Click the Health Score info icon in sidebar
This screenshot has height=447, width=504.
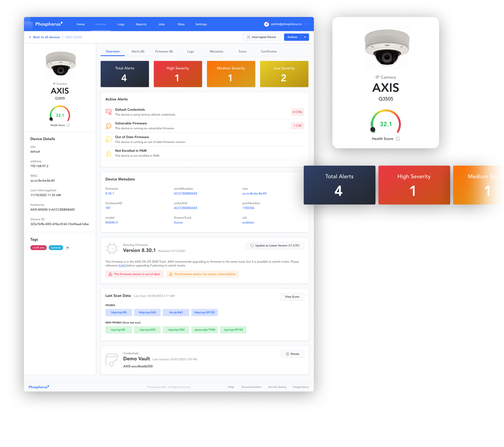[68, 125]
